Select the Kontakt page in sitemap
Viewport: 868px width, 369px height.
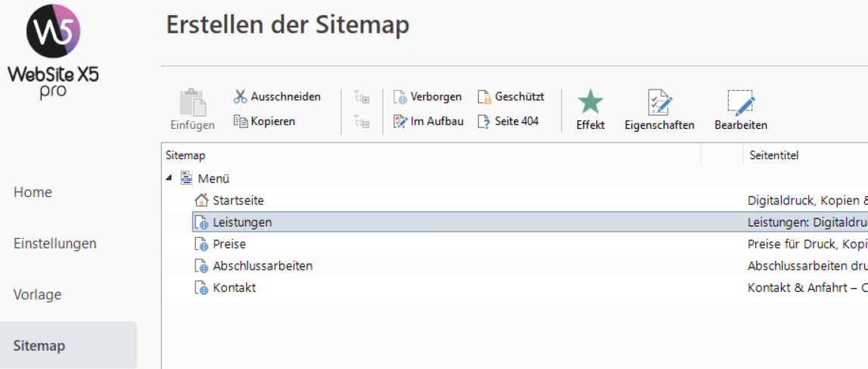(234, 288)
